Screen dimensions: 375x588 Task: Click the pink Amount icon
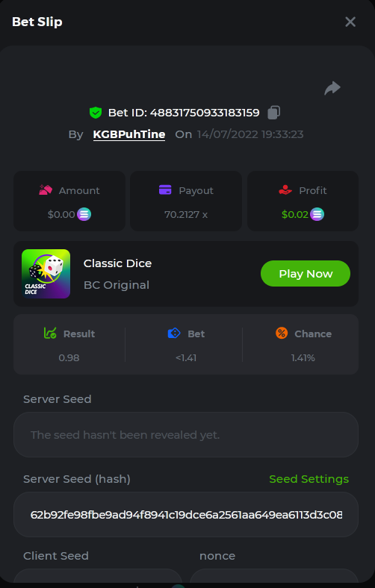coord(46,190)
